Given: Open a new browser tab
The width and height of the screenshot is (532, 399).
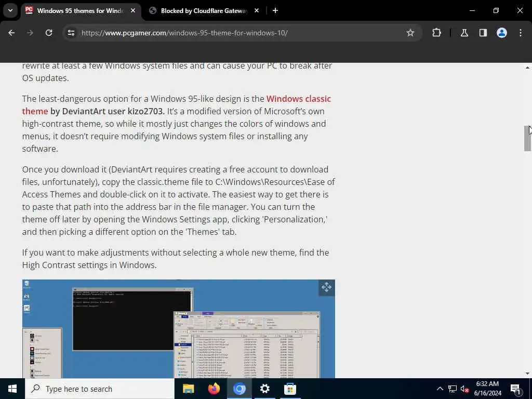Looking at the screenshot, I should 275,10.
